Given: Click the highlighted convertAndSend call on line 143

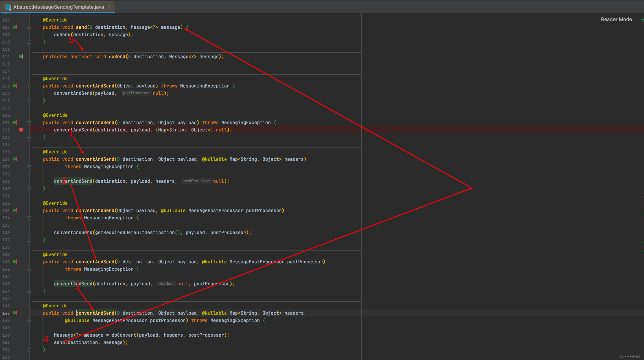Looking at the screenshot, I should coord(73,284).
